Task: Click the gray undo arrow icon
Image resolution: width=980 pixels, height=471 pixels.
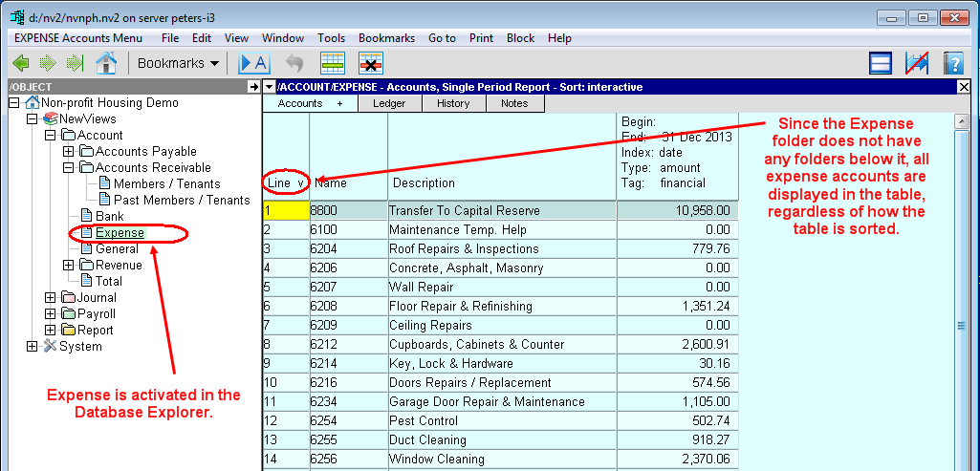Action: click(x=294, y=63)
